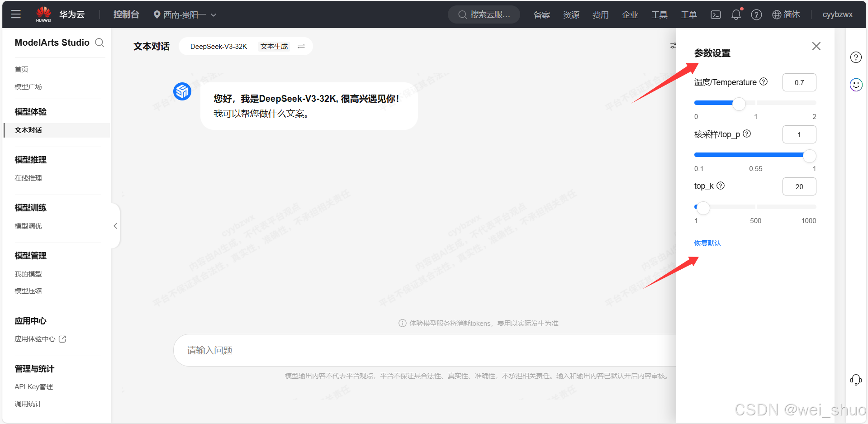Open the notification bell
Screen dimensions: 868x424
(x=736, y=14)
